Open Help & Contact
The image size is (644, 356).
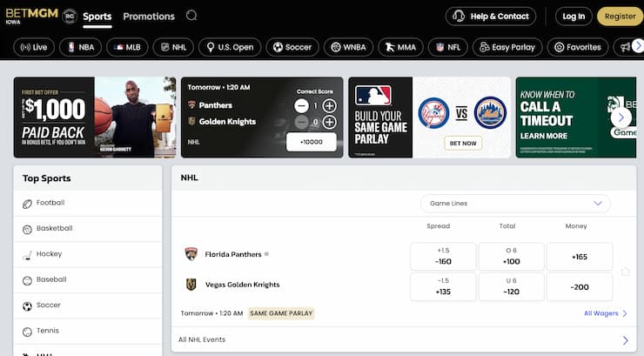click(x=491, y=17)
